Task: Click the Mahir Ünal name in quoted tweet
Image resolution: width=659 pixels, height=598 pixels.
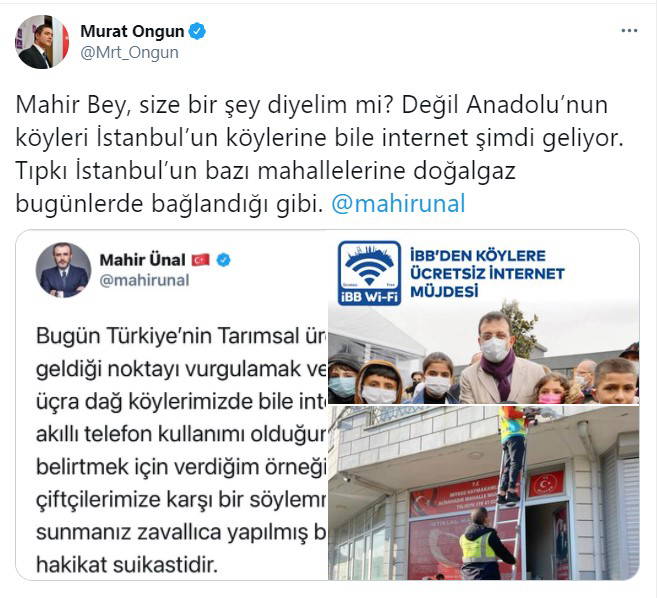Action: tap(142, 260)
